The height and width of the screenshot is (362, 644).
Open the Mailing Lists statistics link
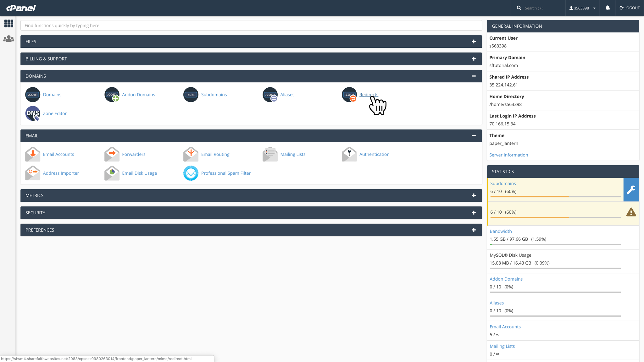click(x=502, y=346)
